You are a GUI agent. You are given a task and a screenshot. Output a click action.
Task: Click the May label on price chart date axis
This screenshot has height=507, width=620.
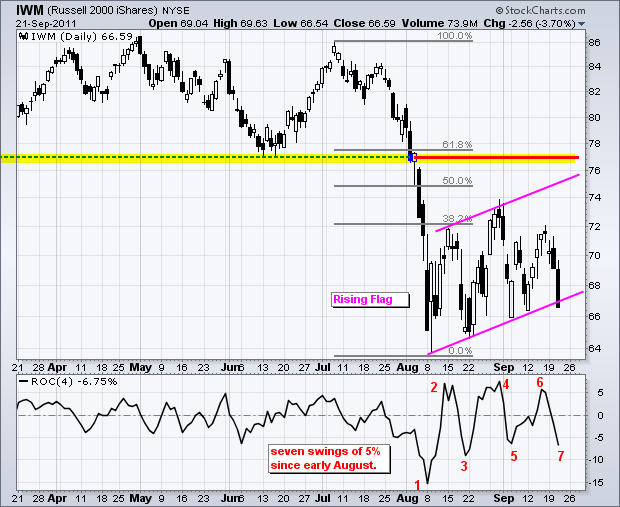141,368
